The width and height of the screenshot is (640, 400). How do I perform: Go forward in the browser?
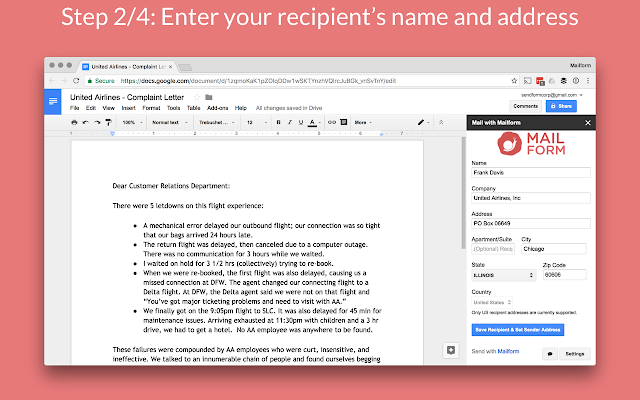[64, 81]
